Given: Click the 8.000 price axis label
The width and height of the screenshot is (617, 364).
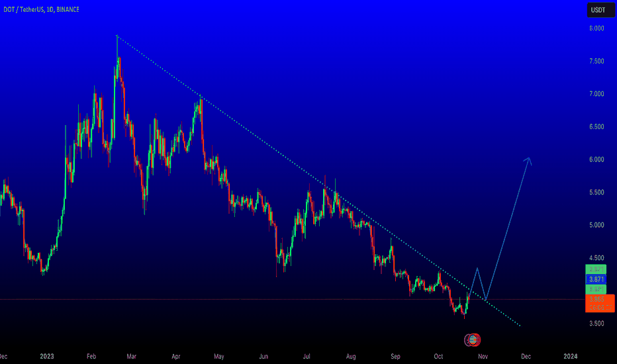Looking at the screenshot, I should point(596,28).
